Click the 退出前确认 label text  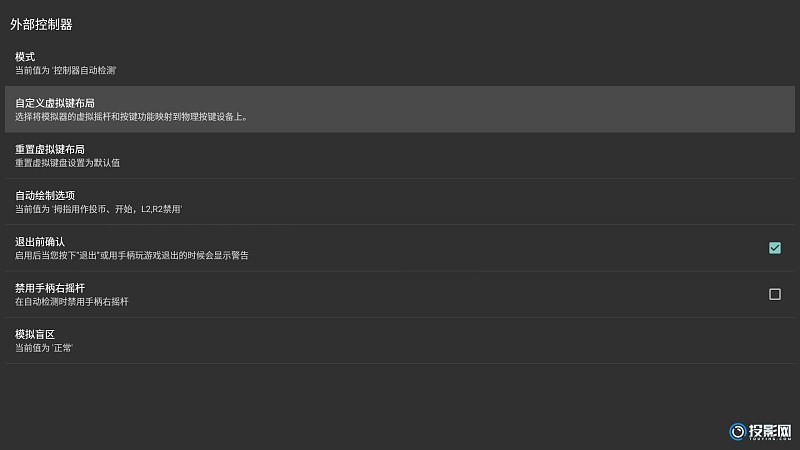click(x=40, y=241)
